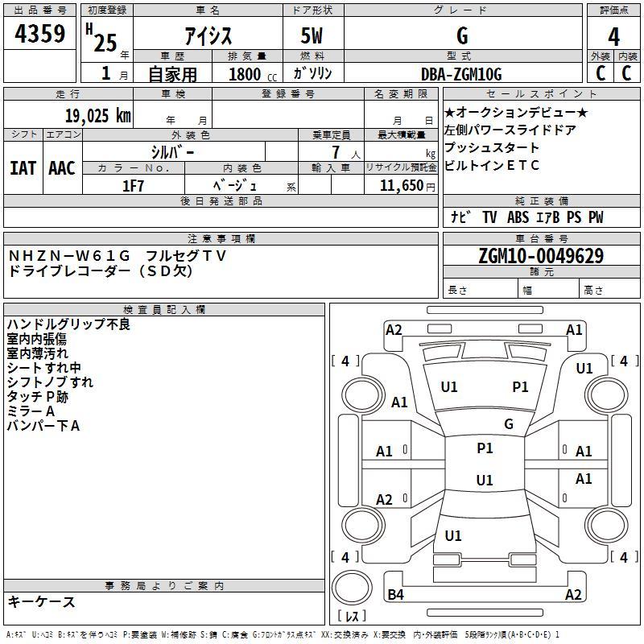This screenshot has height=644, width=644.
Task: Click the overall score 4
Action: pos(613,36)
